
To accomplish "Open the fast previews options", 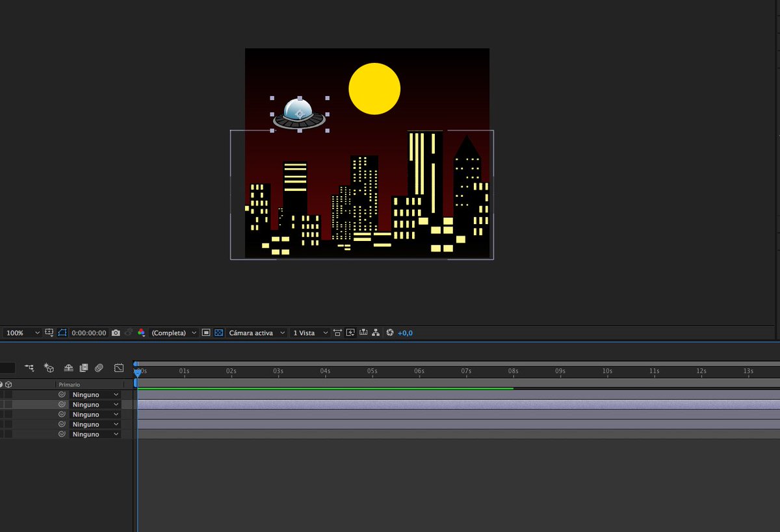I will coord(350,333).
